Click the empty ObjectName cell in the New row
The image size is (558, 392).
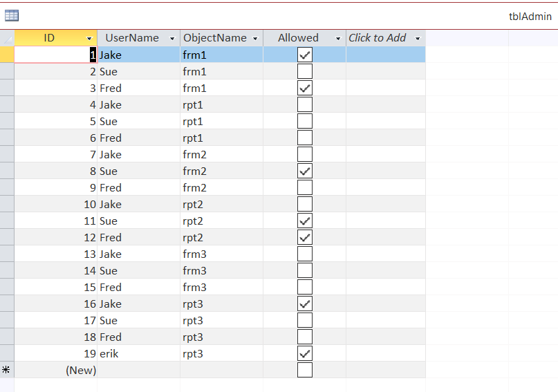pyautogui.click(x=221, y=370)
